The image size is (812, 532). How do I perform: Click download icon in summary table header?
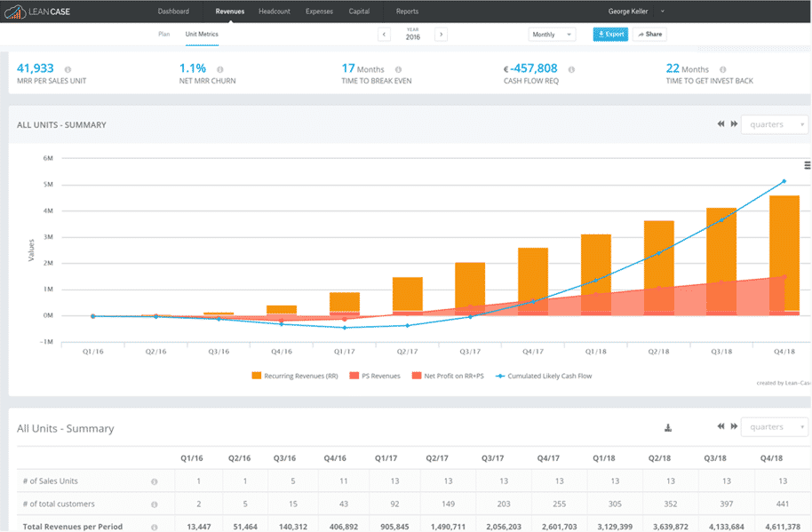click(668, 427)
